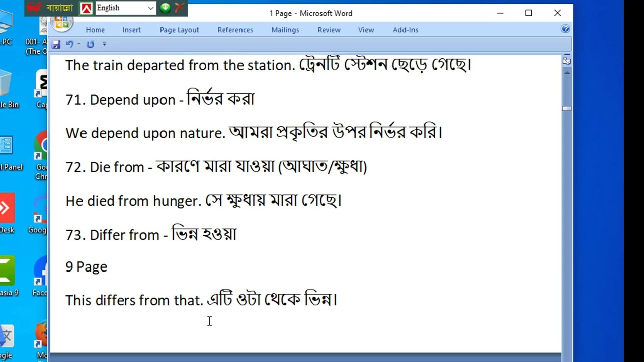Click the sentence 'He died from hunger.'
The image size is (644, 362).
coord(133,201)
